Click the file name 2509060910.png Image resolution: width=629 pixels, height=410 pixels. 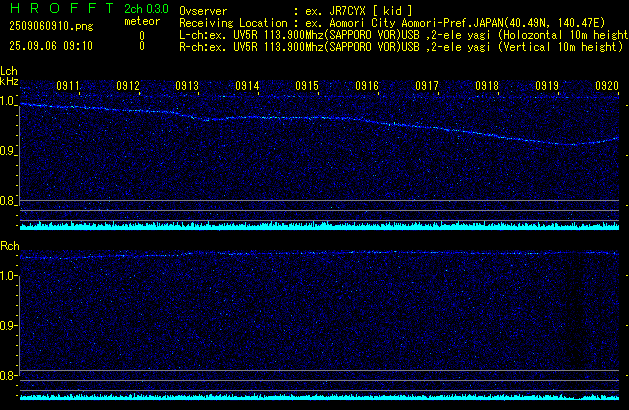click(51, 26)
